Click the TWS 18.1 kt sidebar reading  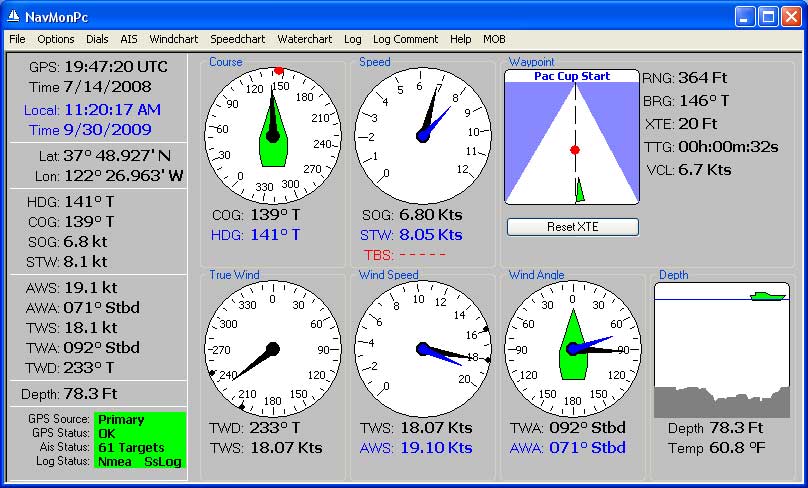click(x=72, y=328)
